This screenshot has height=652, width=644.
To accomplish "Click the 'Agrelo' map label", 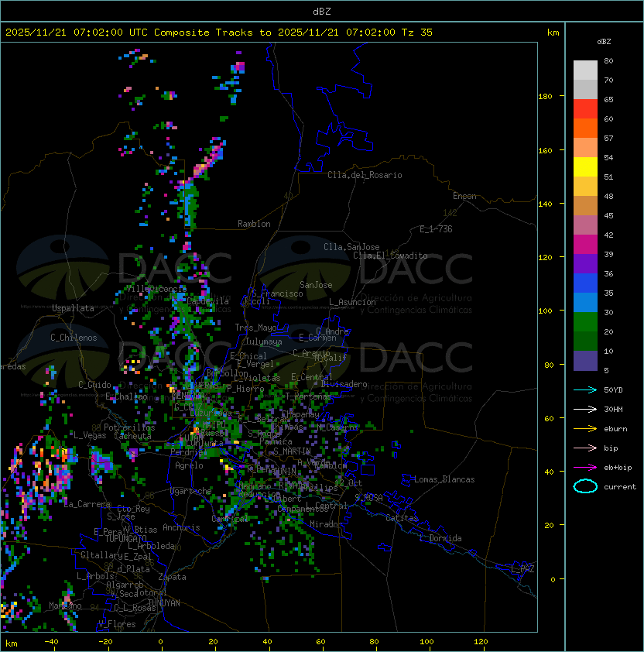I will click(x=189, y=465).
